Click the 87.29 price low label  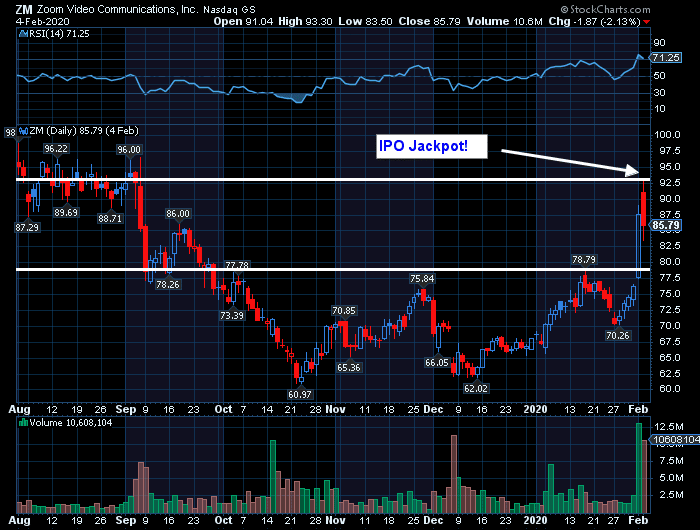coord(27,227)
